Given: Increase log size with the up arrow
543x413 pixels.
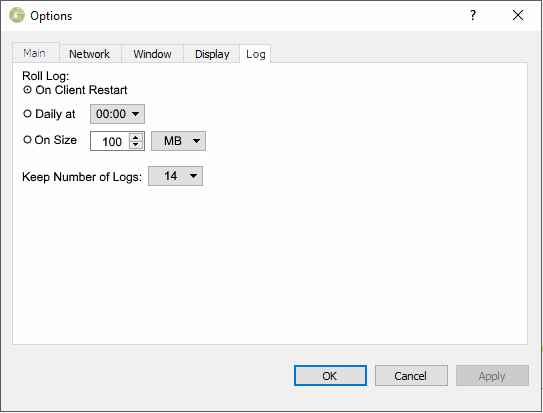Looking at the screenshot, I should pyautogui.click(x=136, y=137).
